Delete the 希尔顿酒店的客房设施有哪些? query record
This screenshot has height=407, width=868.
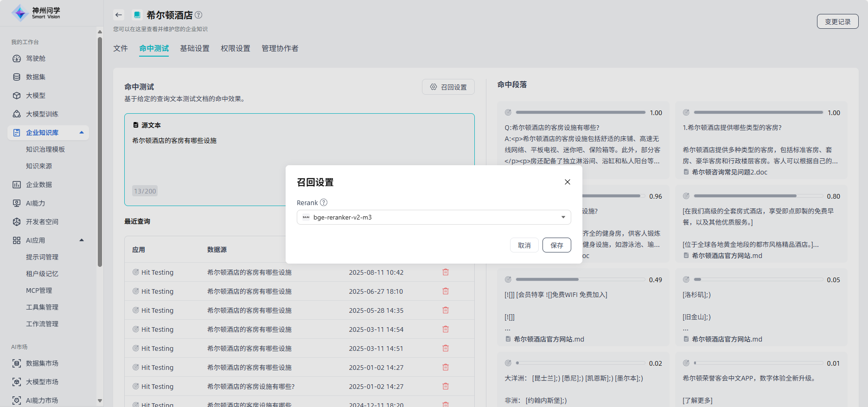tap(446, 386)
